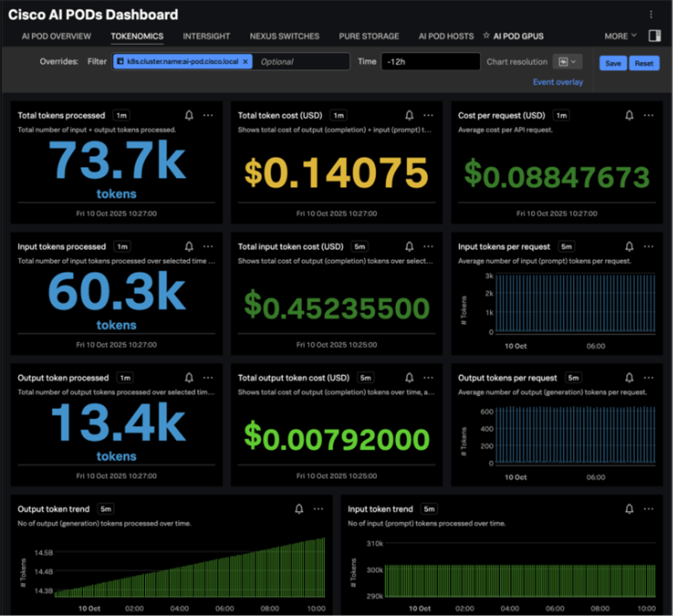Open the three-dot menu on Output token processed
The image size is (673, 616).
pos(208,377)
